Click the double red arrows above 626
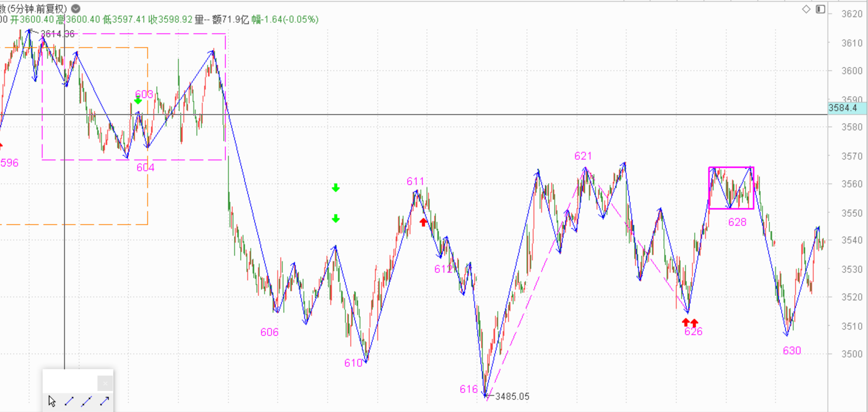This screenshot has height=412, width=868. pyautogui.click(x=690, y=322)
